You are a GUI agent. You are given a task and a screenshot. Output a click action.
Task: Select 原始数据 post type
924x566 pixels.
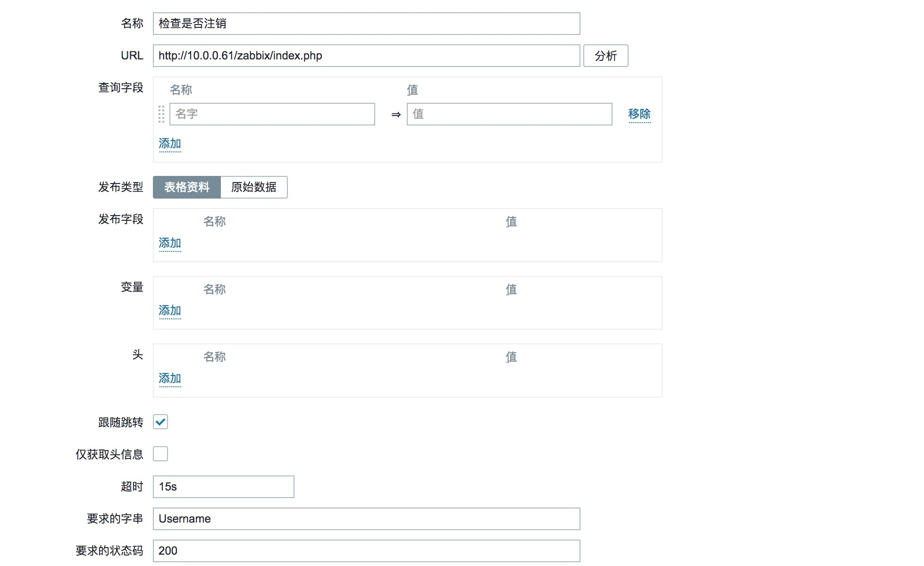(254, 187)
